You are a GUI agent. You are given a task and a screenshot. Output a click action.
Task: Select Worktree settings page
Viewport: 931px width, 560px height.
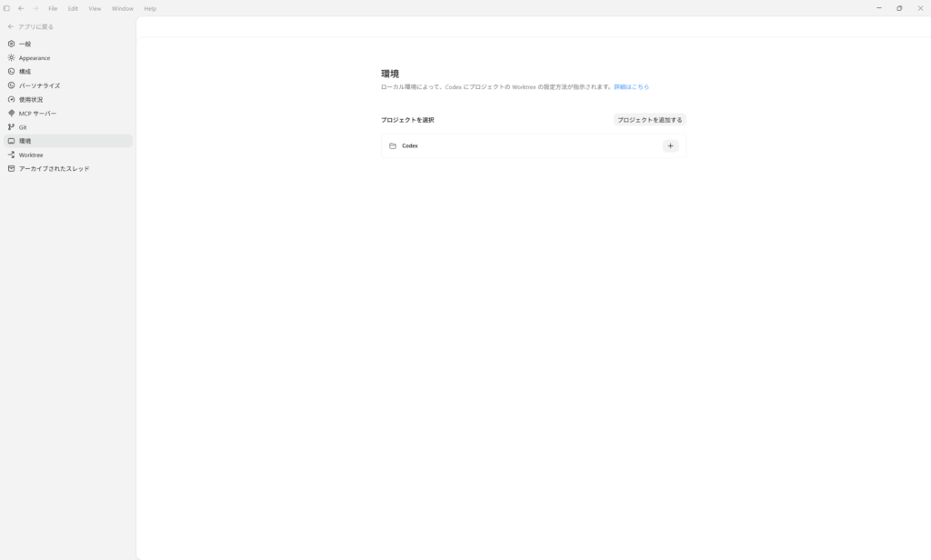tap(31, 155)
